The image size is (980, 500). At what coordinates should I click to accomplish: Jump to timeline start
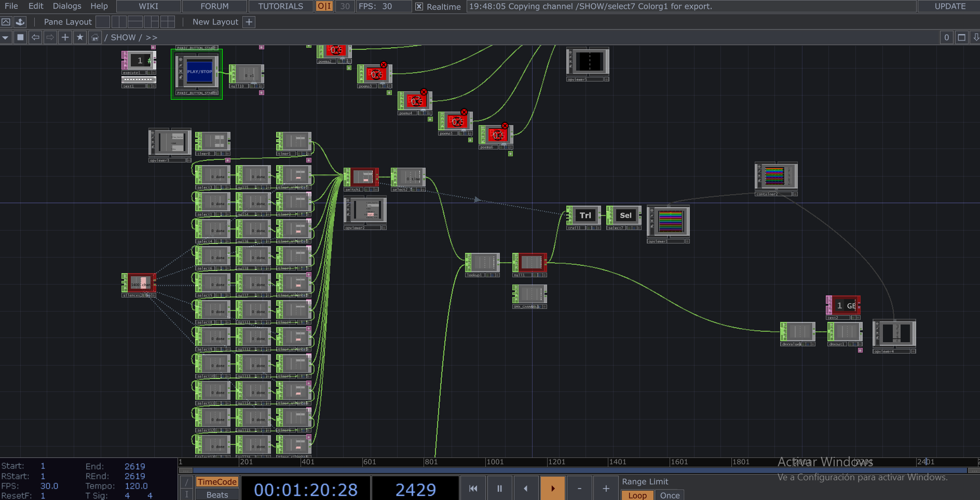point(473,489)
